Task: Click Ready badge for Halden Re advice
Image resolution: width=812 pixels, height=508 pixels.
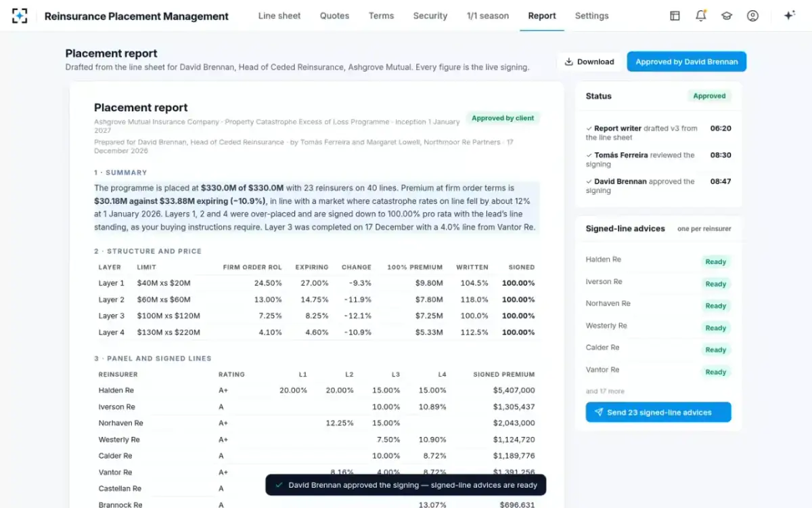Action: [x=715, y=262]
